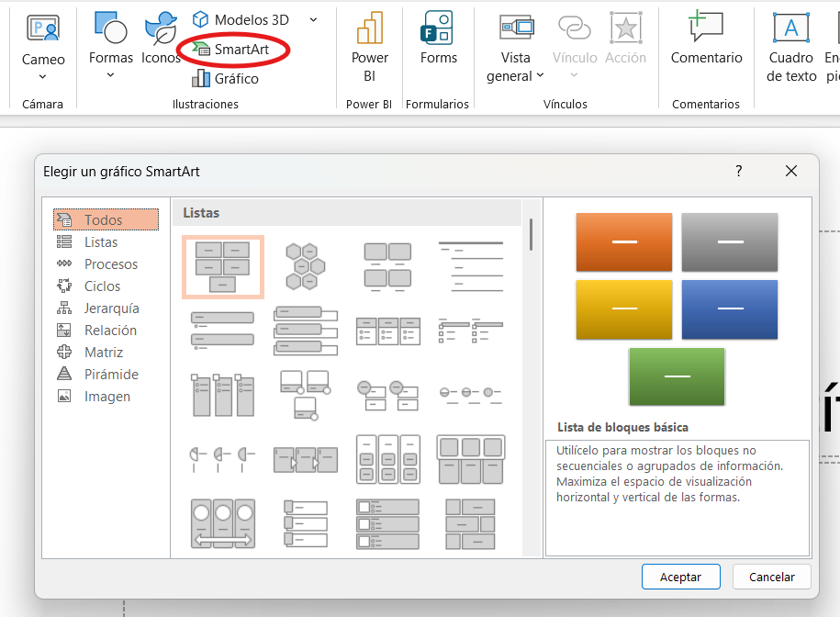The height and width of the screenshot is (617, 840).
Task: Click the blue block in preview
Action: click(730, 309)
